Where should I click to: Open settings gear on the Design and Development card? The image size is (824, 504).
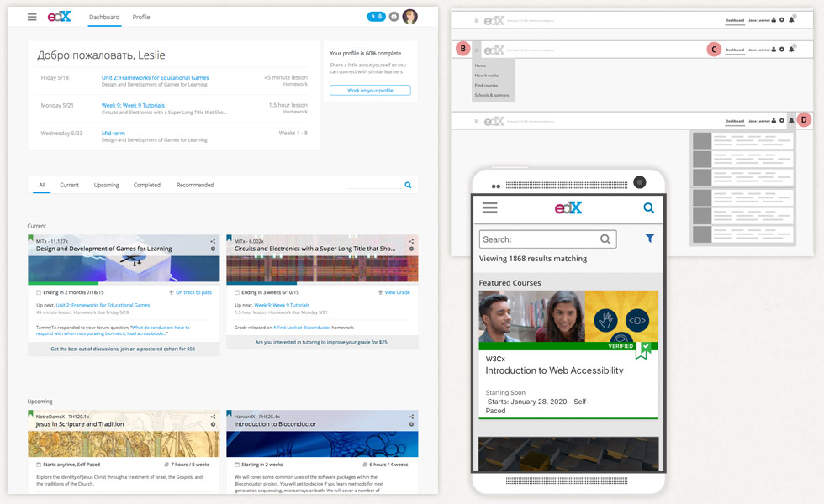pyautogui.click(x=213, y=249)
